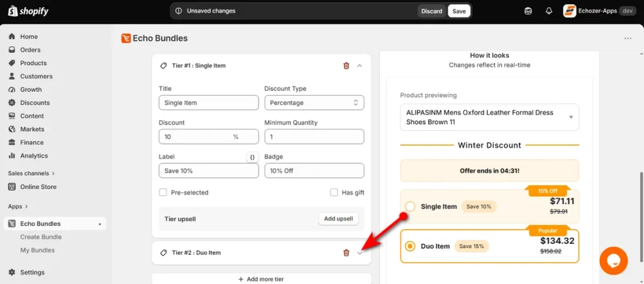Screen dimensions: 644x284
Task: Click the dev badge next to Echozer-Apps
Action: tap(627, 11)
